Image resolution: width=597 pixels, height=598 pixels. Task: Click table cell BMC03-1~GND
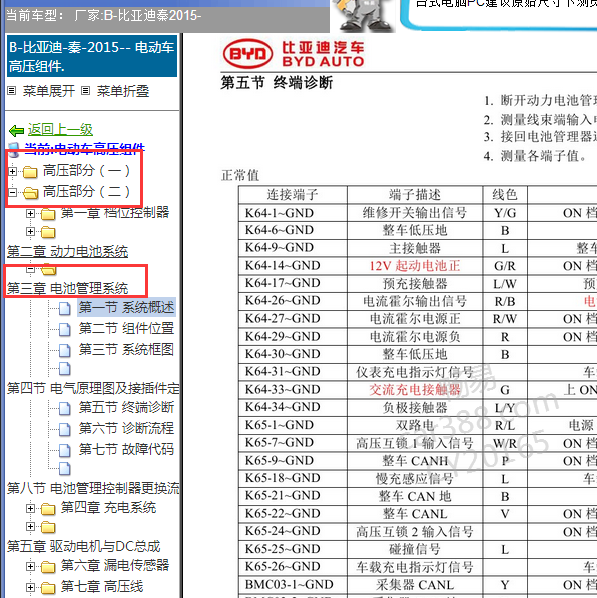click(293, 584)
